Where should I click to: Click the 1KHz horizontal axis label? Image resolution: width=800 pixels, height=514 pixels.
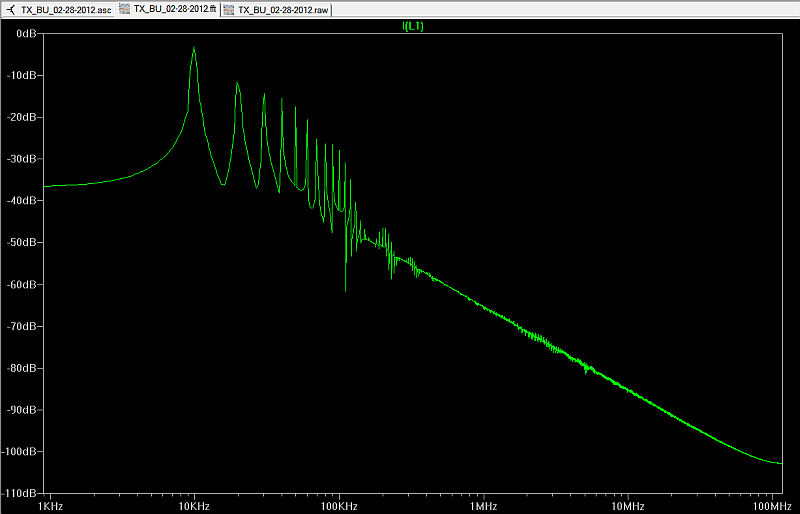(49, 507)
